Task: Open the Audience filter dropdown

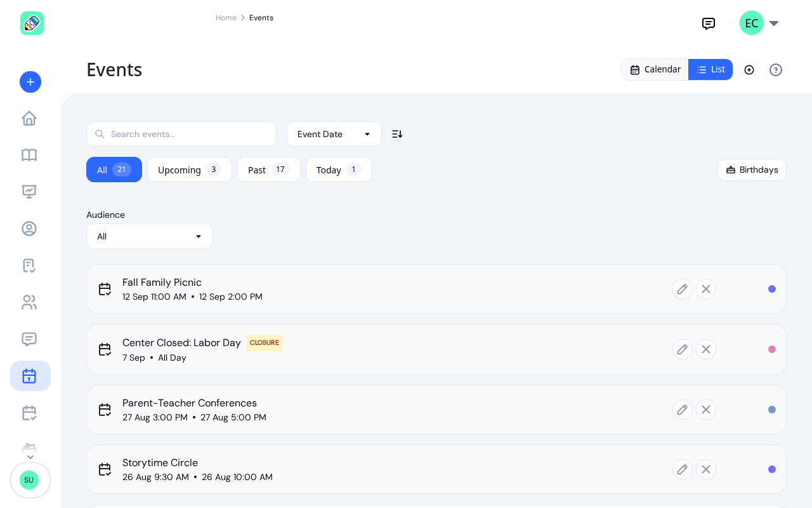Action: (x=150, y=236)
